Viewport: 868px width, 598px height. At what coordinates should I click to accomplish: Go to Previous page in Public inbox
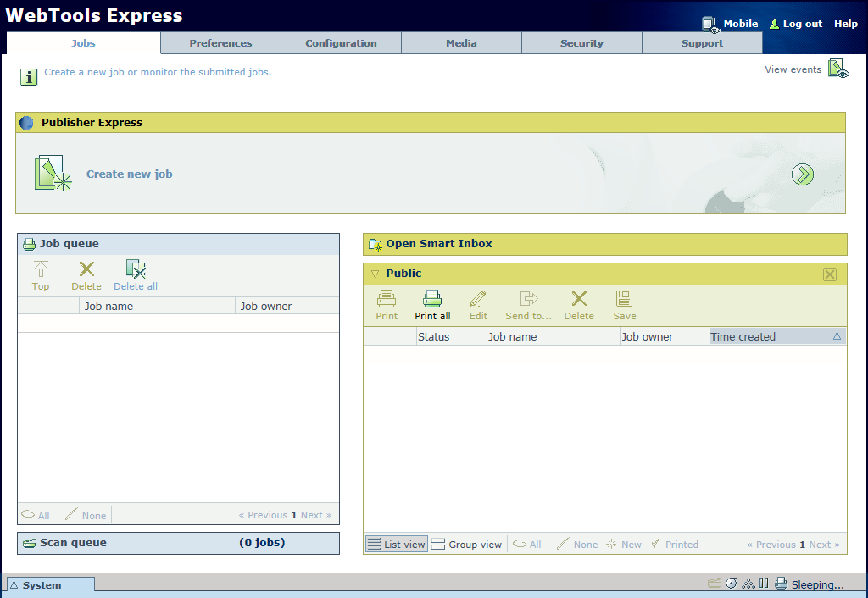coord(771,545)
